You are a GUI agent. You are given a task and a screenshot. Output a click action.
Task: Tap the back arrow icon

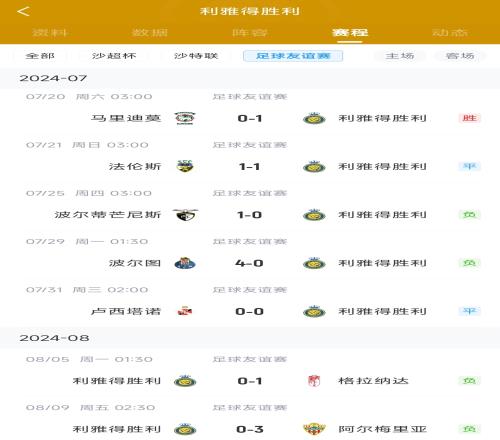tap(23, 11)
